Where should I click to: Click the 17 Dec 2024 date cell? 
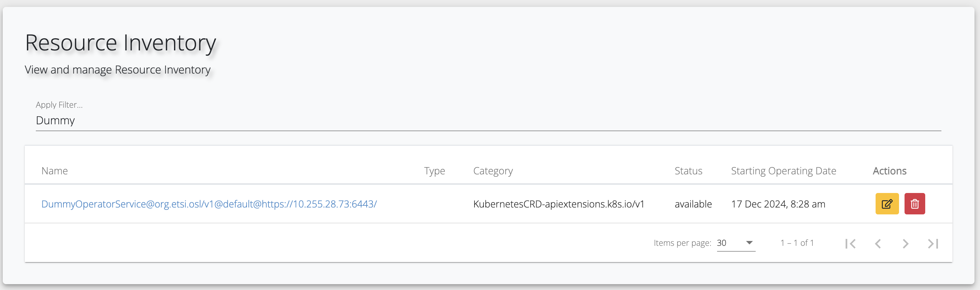click(778, 204)
